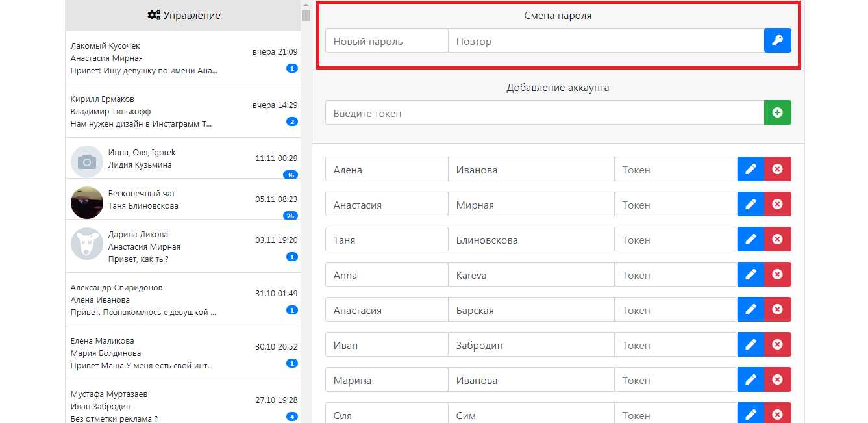Open chat with Лакомый Кусочек
868x423 pixels.
pyautogui.click(x=183, y=58)
